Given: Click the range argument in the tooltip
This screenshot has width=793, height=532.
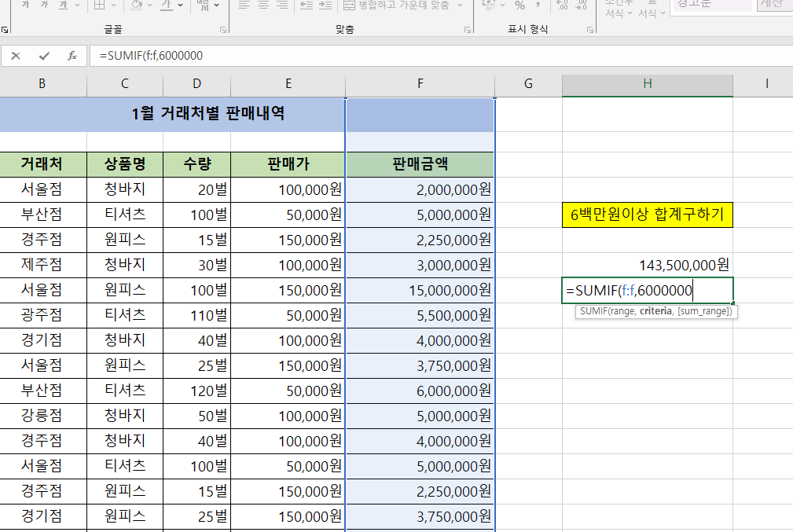Looking at the screenshot, I should tap(622, 311).
